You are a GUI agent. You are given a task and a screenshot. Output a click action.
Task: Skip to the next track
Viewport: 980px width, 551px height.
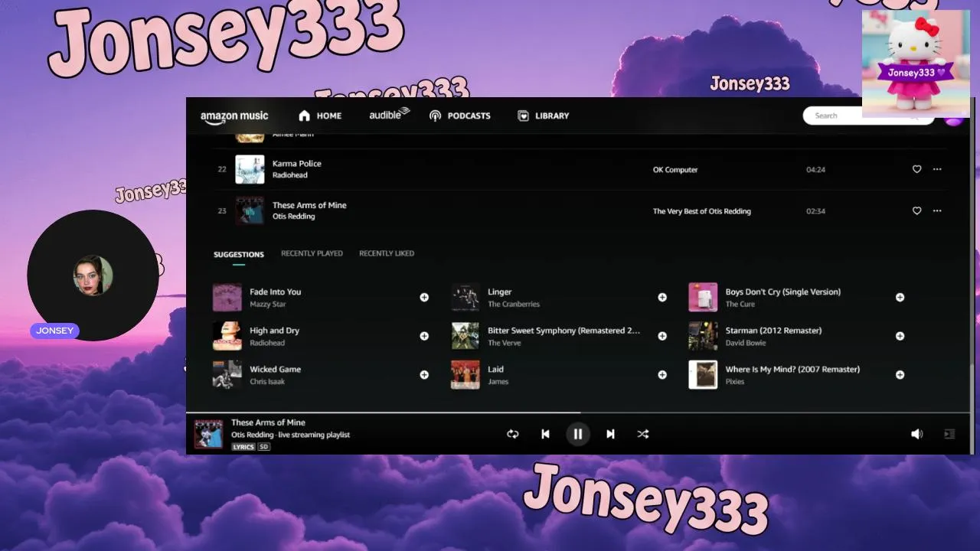tap(610, 434)
